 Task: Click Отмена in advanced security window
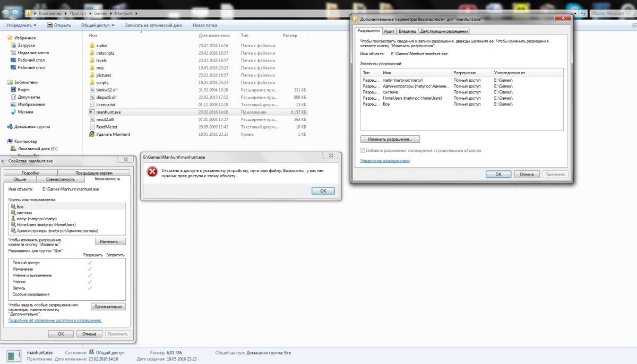point(527,174)
